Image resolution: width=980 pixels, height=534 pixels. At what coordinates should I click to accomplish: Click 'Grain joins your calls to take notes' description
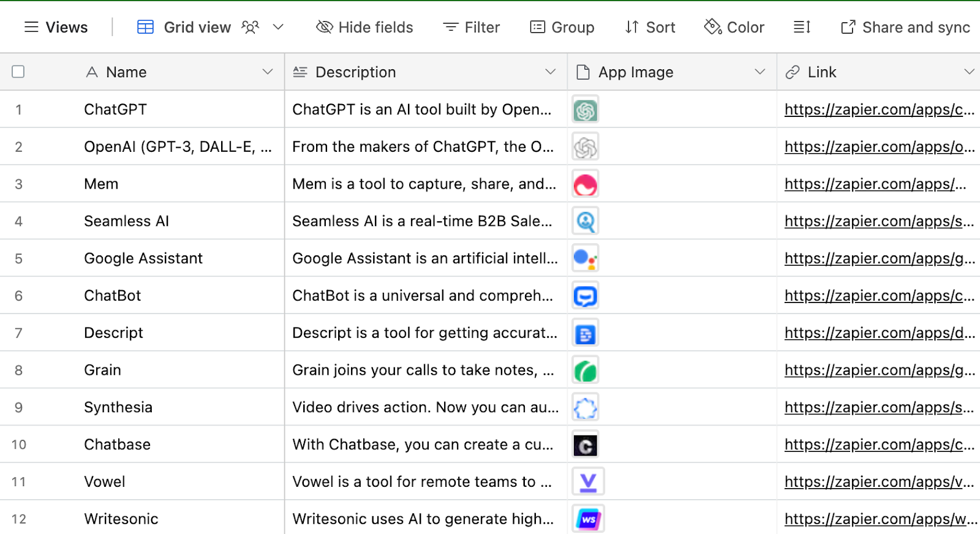click(x=423, y=370)
